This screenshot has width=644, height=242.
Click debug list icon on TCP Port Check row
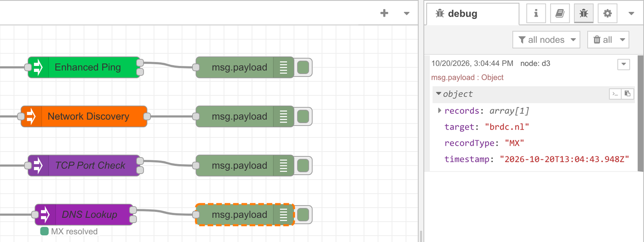(x=284, y=165)
